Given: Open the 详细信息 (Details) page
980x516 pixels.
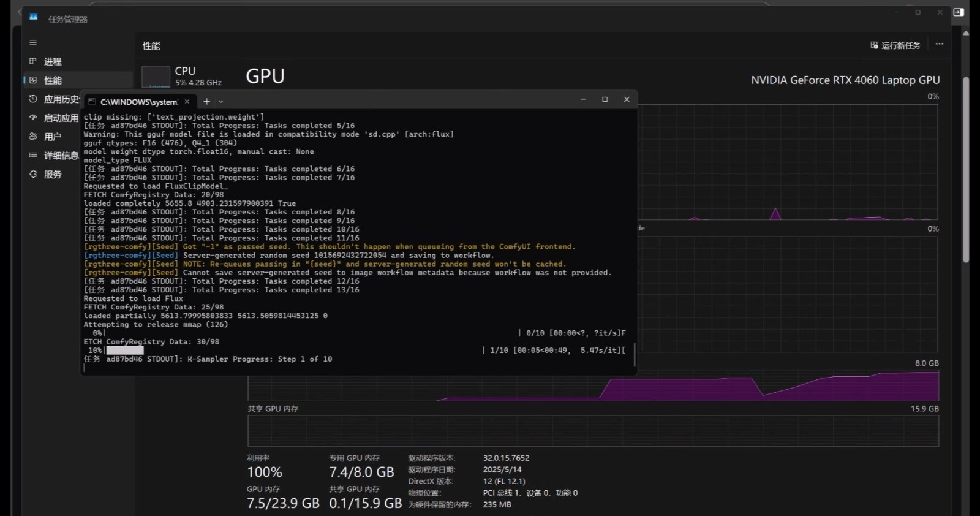Looking at the screenshot, I should pyautogui.click(x=60, y=156).
